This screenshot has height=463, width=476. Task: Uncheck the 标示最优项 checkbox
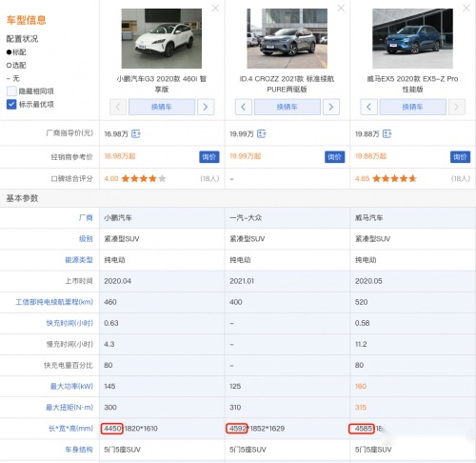click(x=11, y=104)
